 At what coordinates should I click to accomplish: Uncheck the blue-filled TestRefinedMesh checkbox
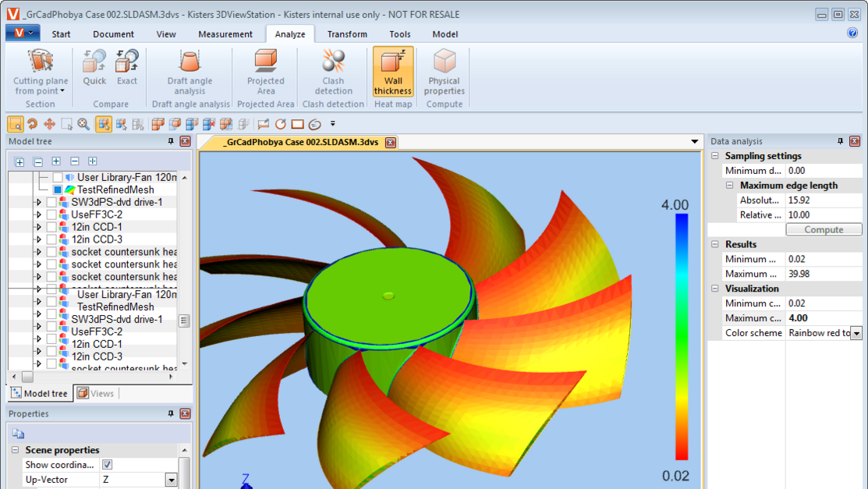click(x=58, y=190)
